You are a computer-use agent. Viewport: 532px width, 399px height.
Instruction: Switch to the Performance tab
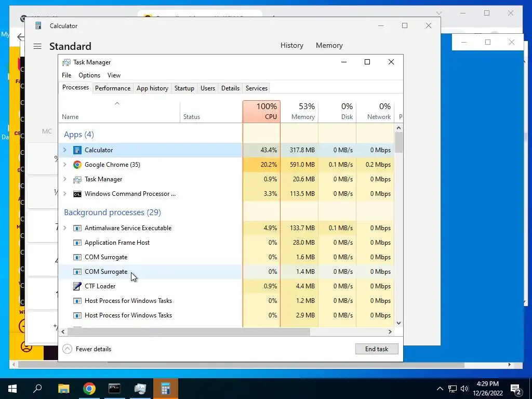(x=113, y=88)
